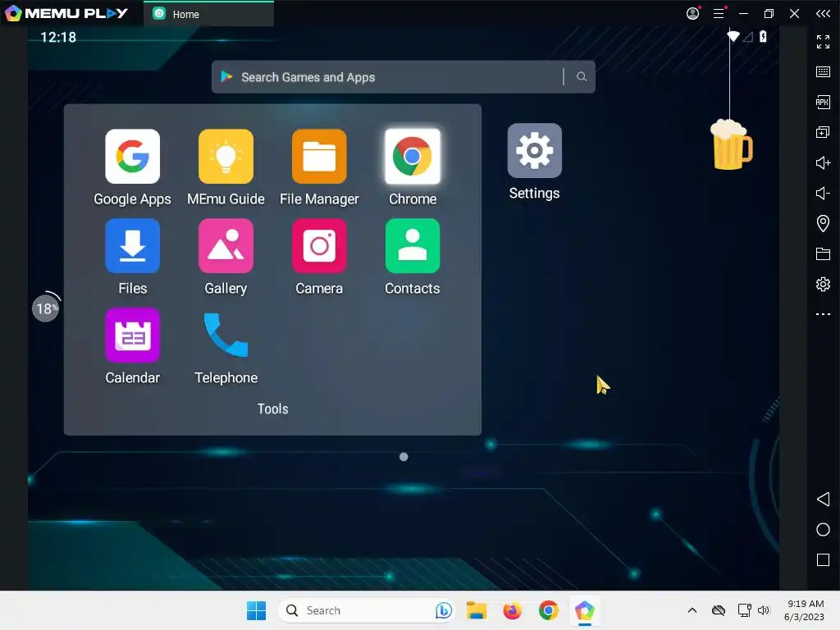Open the multi-instance operations button
This screenshot has height=630, width=840.
tap(823, 132)
